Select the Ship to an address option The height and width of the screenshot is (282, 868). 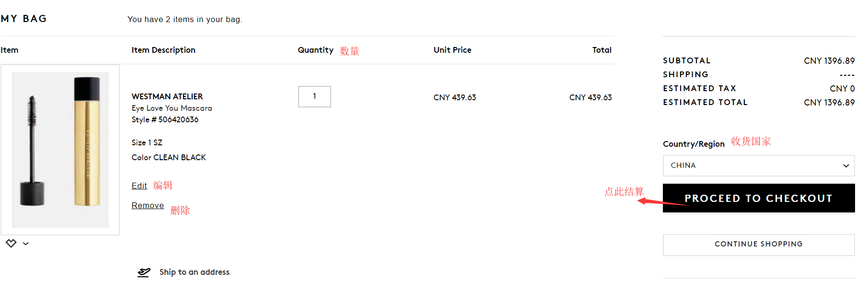coord(194,272)
